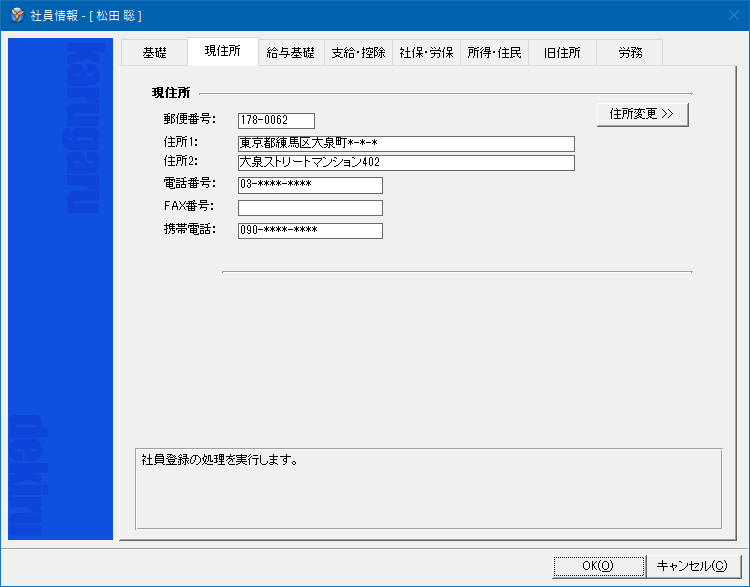The height and width of the screenshot is (587, 750).
Task: Click the title text 社員情報 - [ 松田 聡 ]
Action: point(86,16)
